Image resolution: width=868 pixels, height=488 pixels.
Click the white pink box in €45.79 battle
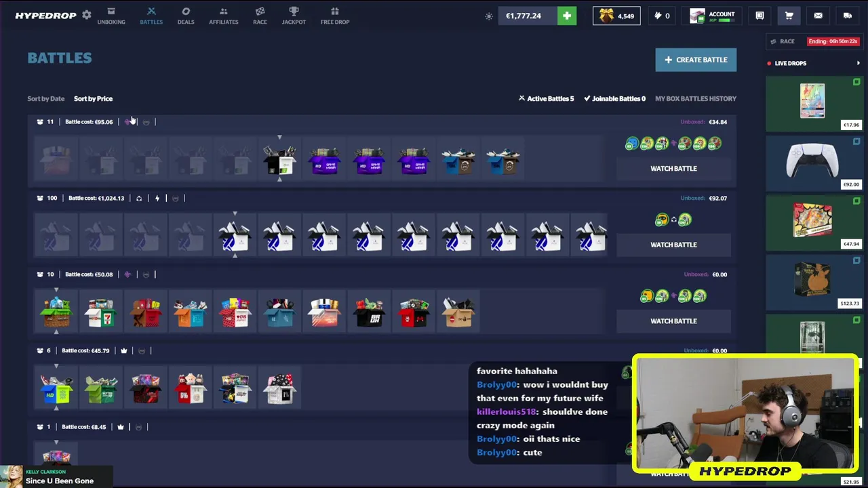(280, 389)
